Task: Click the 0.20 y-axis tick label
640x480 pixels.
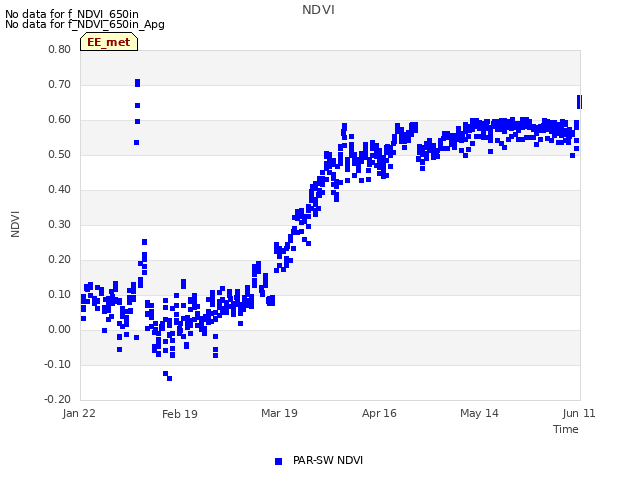Action: tap(60, 260)
